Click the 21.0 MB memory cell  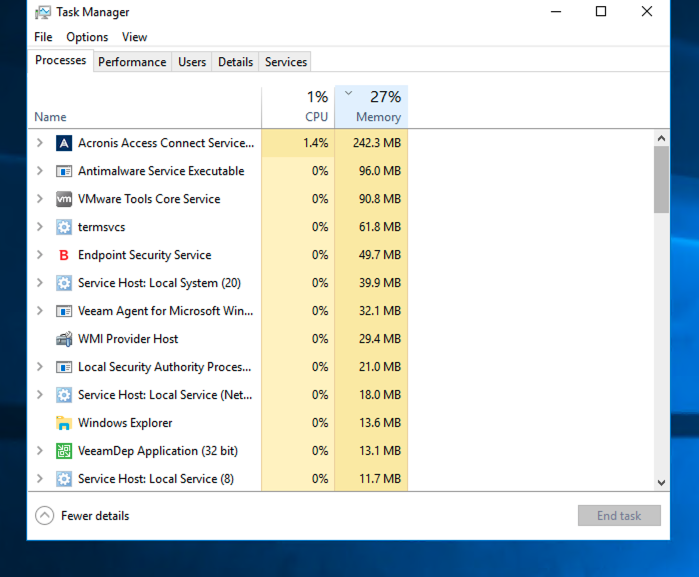371,367
